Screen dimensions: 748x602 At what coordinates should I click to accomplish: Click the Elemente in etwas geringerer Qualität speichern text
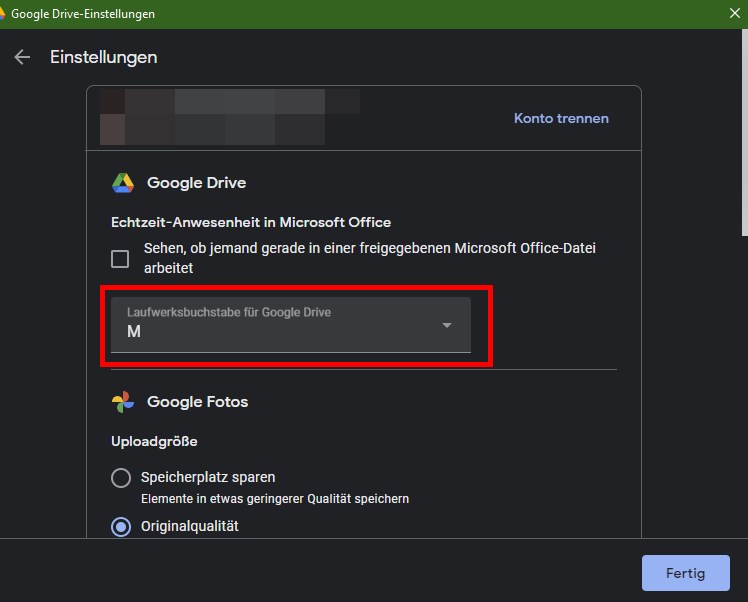coord(275,499)
